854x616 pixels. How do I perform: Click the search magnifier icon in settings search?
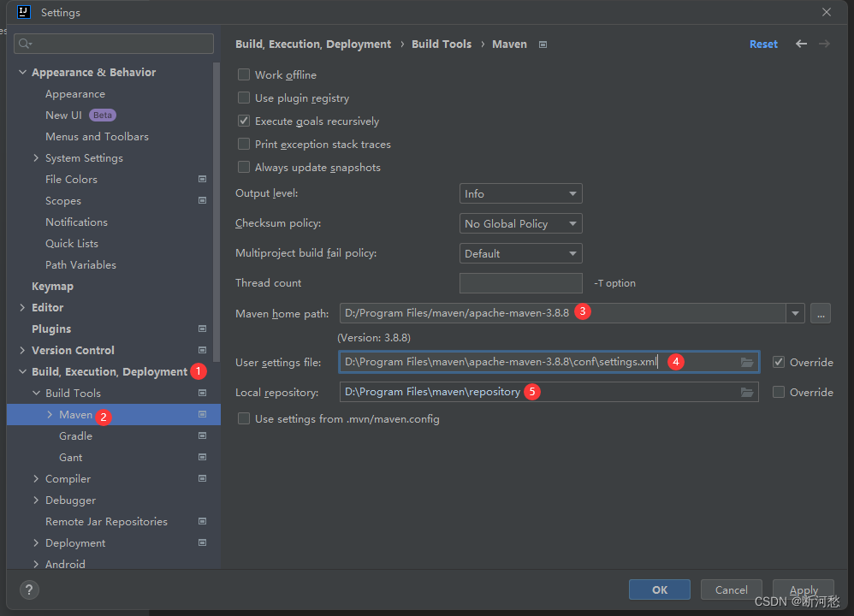(x=25, y=44)
